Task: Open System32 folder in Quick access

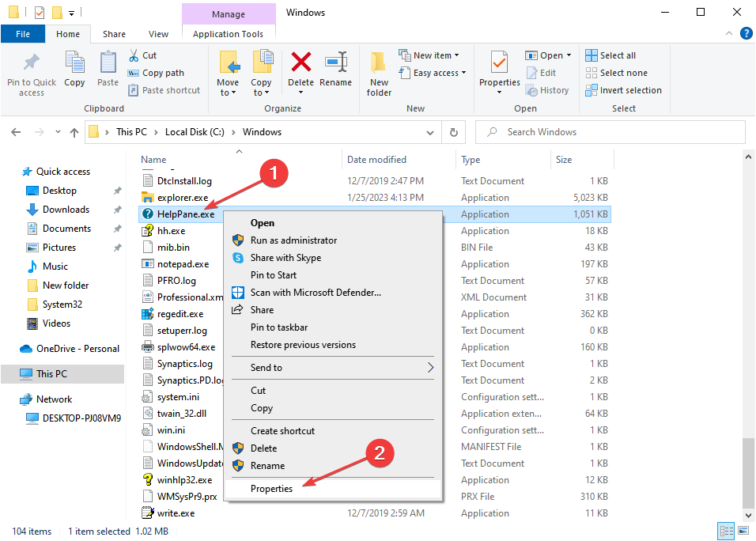Action: click(62, 305)
